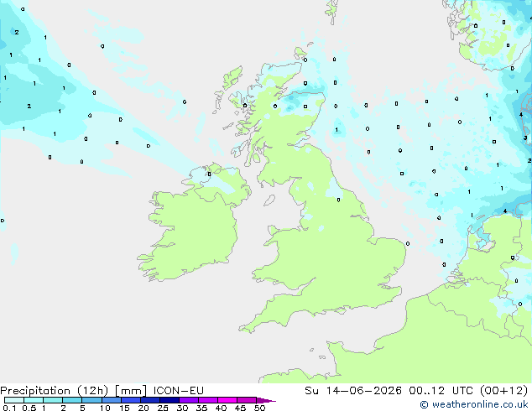Click the legend label '40'
Screen dimensions: 532x411
[221, 408]
